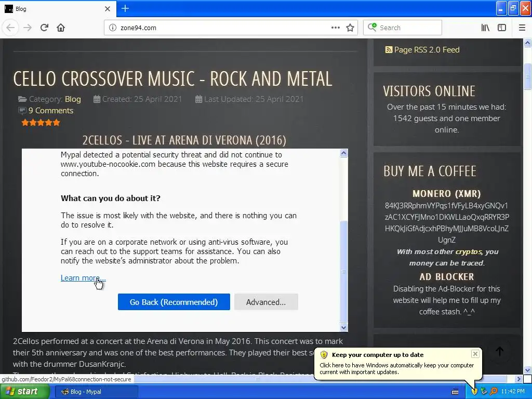The height and width of the screenshot is (399, 532).
Task: Open the Blog category link
Action: pos(73,99)
